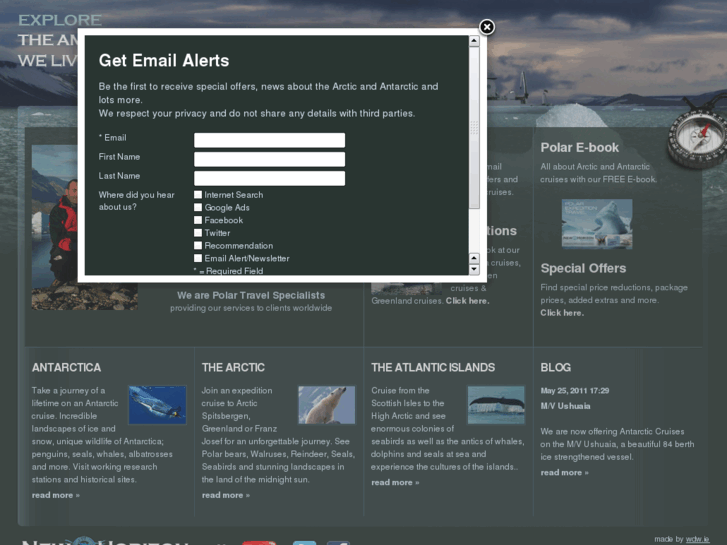Open the Polar E-book heading
The width and height of the screenshot is (727, 545).
click(x=580, y=147)
